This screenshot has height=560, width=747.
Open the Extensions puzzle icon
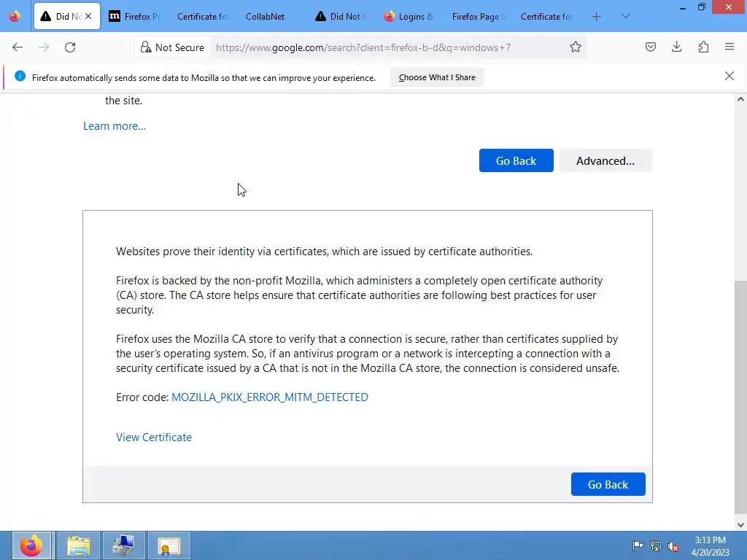pos(703,47)
